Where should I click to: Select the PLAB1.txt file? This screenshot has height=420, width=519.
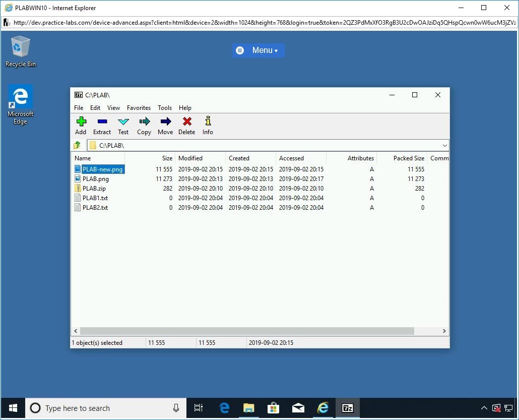95,198
